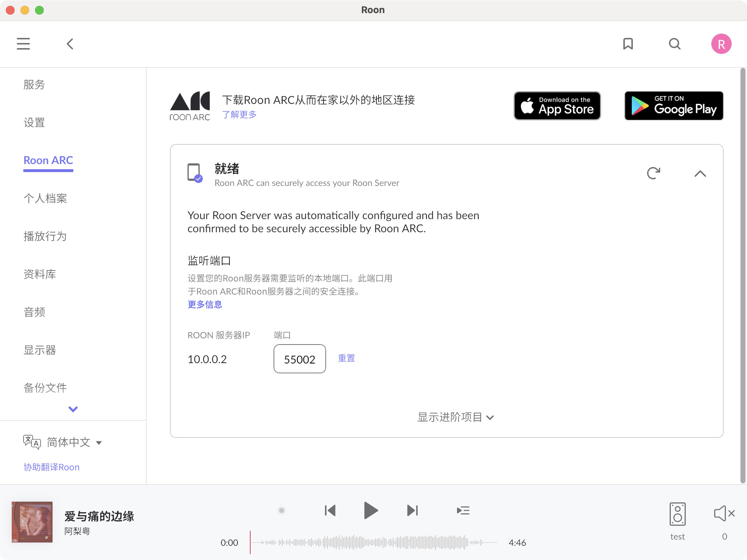Click the 重置 port reset link
The width and height of the screenshot is (747, 560).
coord(346,358)
